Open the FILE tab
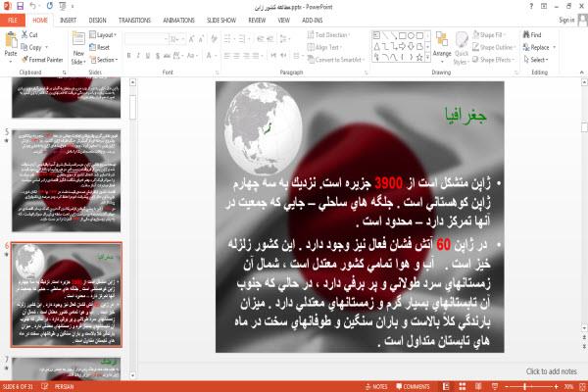Screen dimensions: 588x392 click(13, 21)
